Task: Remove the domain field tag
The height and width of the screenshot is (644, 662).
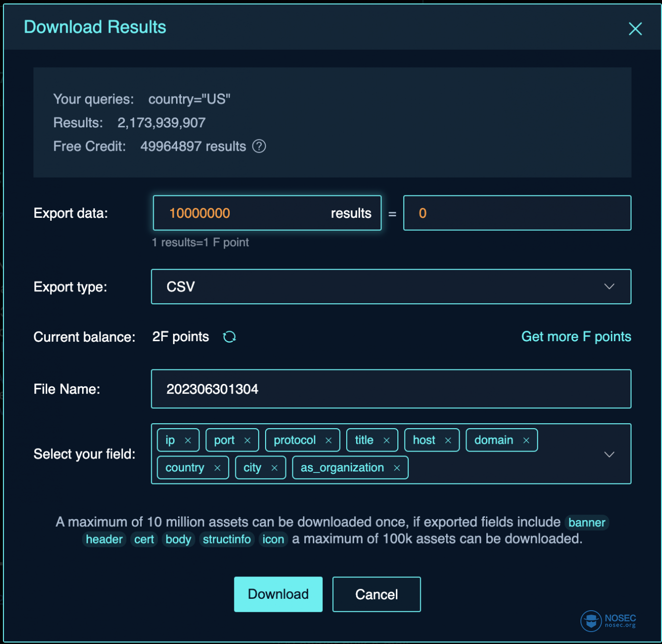Action: (x=526, y=440)
